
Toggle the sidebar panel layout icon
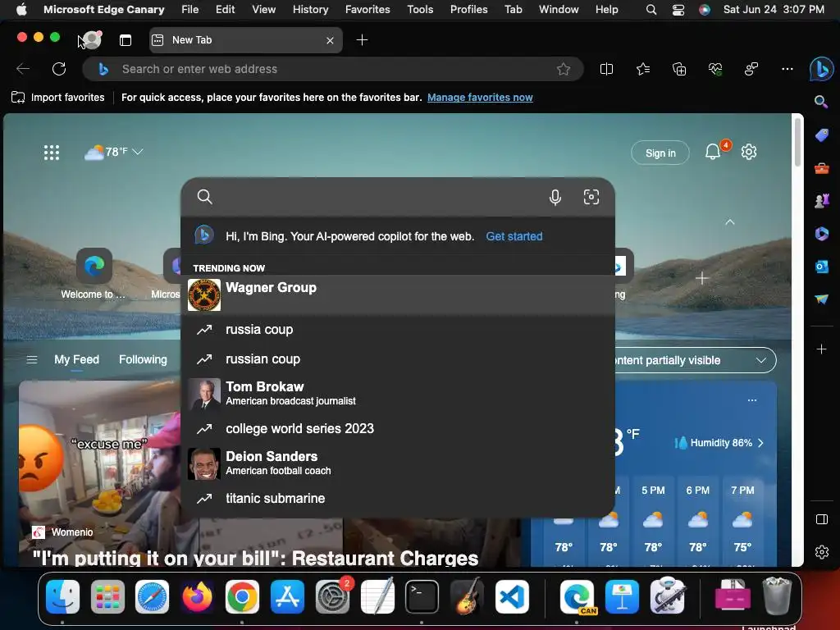[x=822, y=519]
